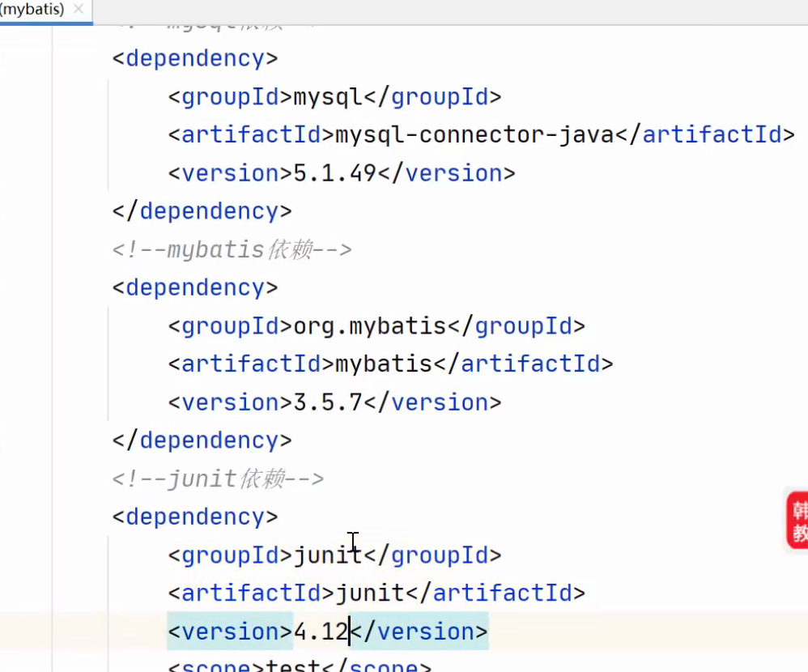Click the artifactId value mysql-connector-java

(474, 134)
